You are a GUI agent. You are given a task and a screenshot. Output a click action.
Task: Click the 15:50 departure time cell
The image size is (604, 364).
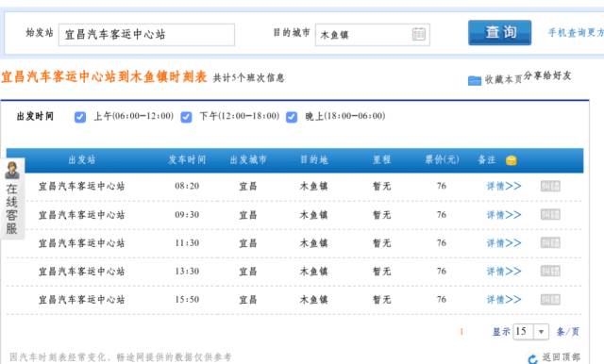187,300
